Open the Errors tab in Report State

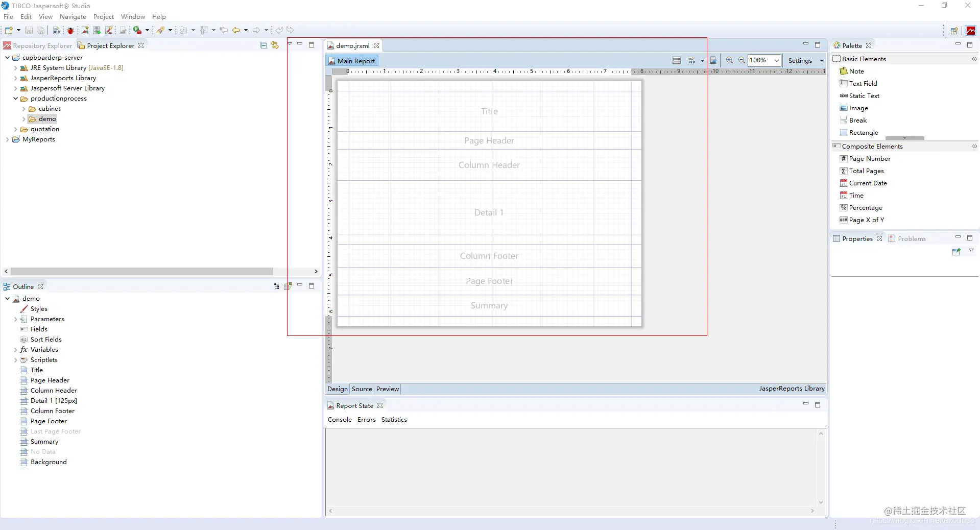(367, 420)
